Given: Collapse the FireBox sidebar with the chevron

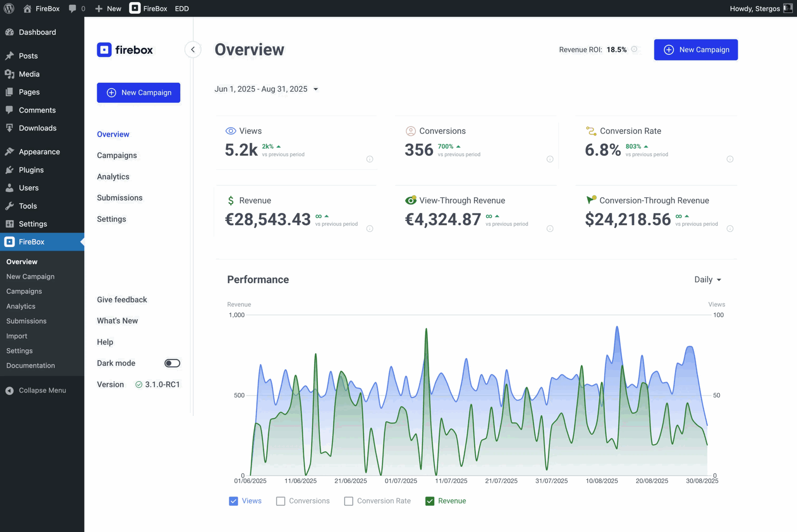Looking at the screenshot, I should (193, 50).
